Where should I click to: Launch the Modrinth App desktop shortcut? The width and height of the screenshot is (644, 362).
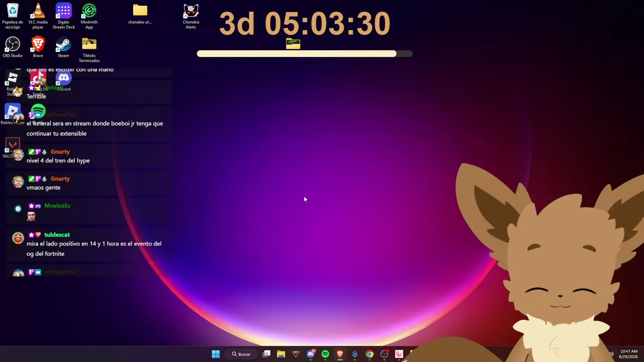[89, 16]
